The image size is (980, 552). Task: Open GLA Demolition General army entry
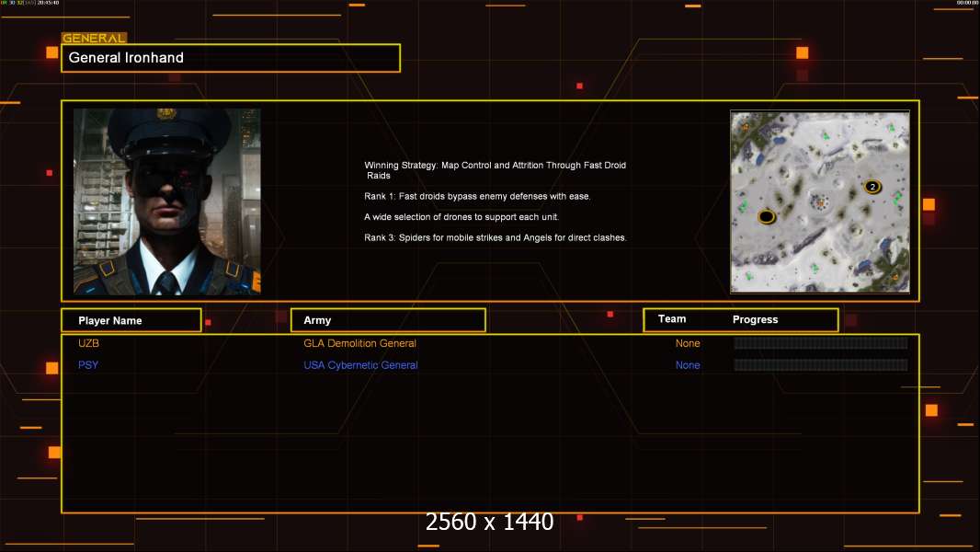coord(359,343)
